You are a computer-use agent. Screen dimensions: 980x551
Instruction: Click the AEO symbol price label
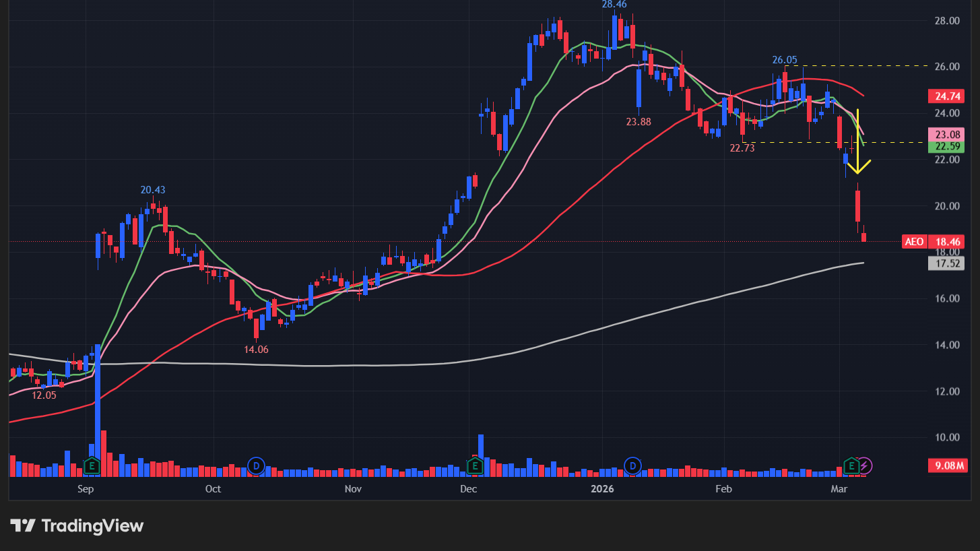pos(914,242)
